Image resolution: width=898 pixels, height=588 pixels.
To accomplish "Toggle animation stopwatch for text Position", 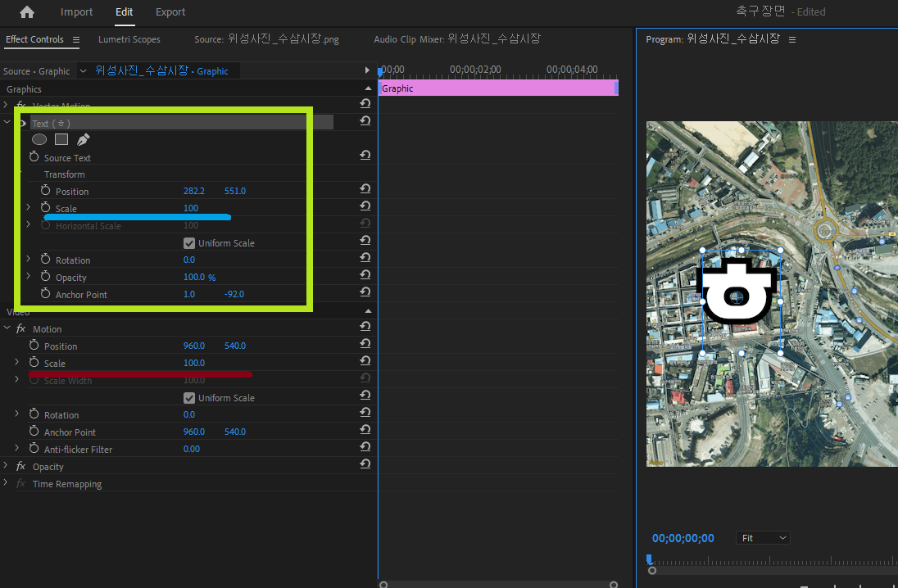I will pyautogui.click(x=45, y=190).
